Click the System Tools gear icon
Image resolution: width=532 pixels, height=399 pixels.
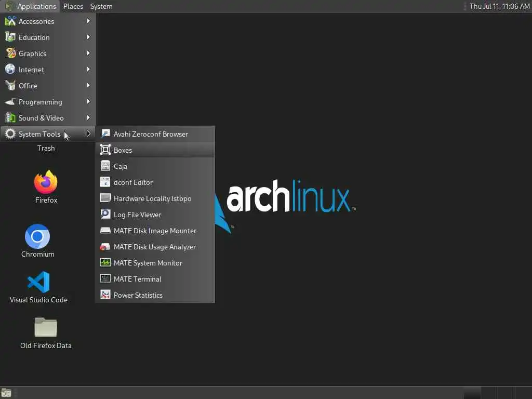point(10,134)
